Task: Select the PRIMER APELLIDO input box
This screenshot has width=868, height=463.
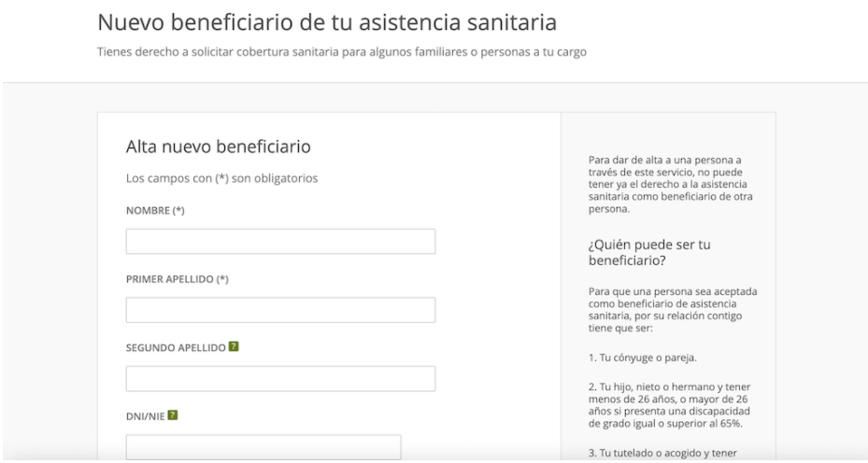Action: point(280,310)
